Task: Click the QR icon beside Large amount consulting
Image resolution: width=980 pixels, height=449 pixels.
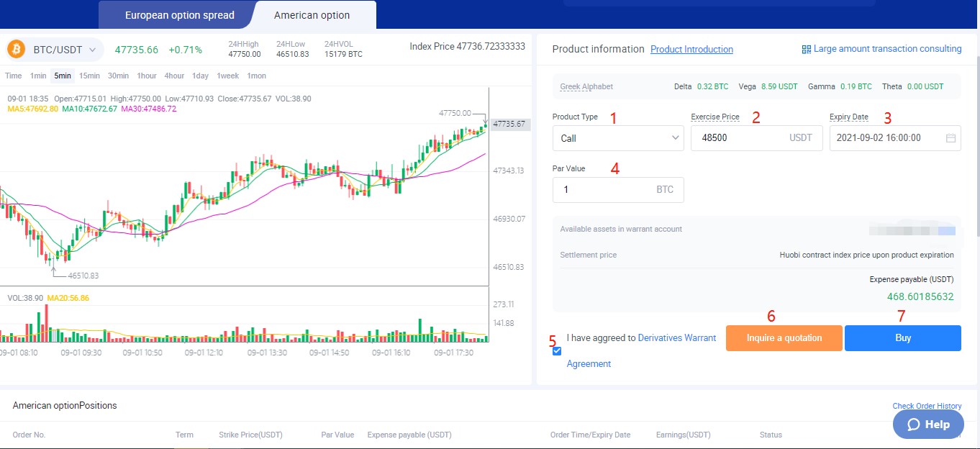Action: click(807, 50)
